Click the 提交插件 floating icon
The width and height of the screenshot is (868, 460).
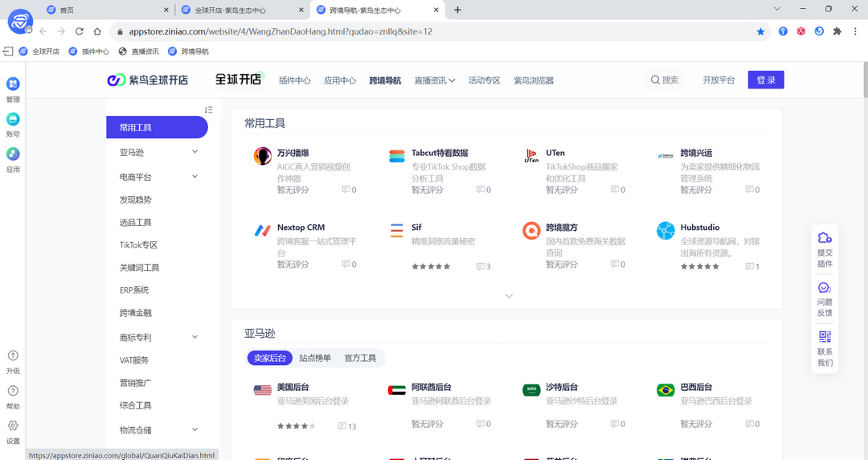pyautogui.click(x=825, y=238)
